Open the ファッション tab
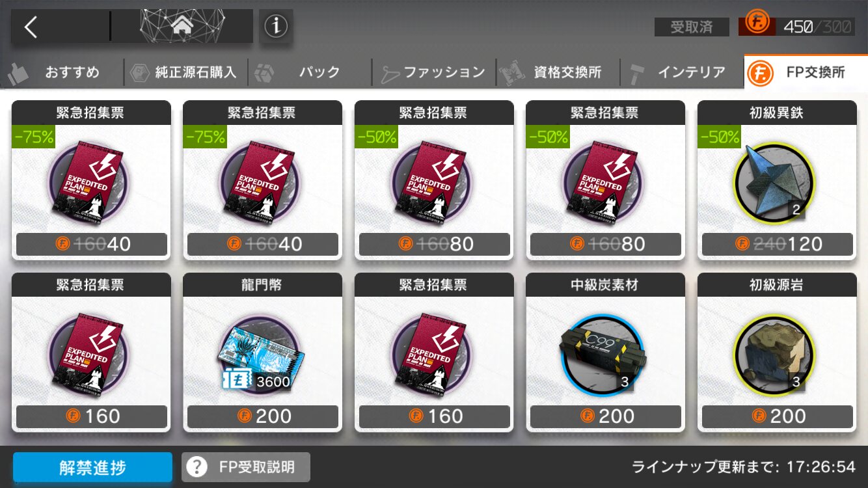Screen dimensions: 868x488 click(x=434, y=72)
